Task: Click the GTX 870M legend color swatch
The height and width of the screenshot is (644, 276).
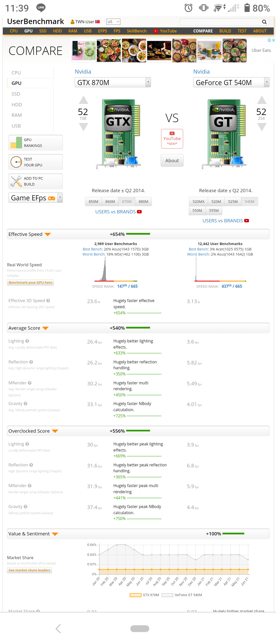Action: point(135,595)
